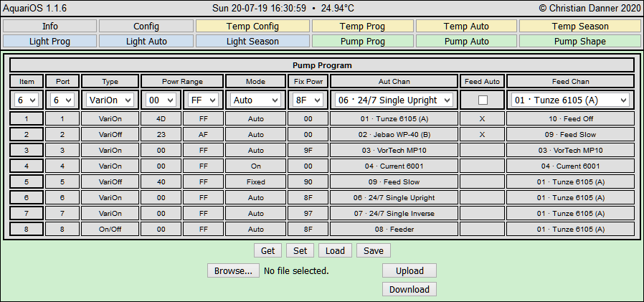Viewport: 644px width, 302px height.
Task: Open the minimum power range dropdown 00
Action: 160,100
